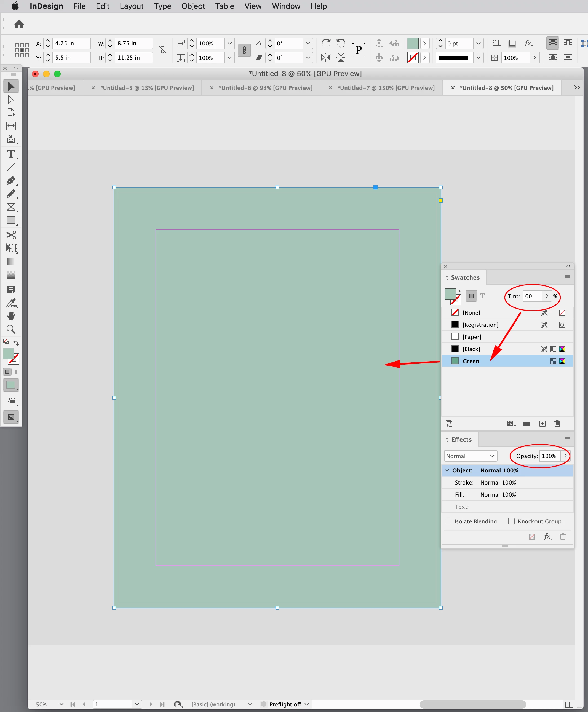Open the Object menu
Screen dimensions: 588x712
click(193, 6)
